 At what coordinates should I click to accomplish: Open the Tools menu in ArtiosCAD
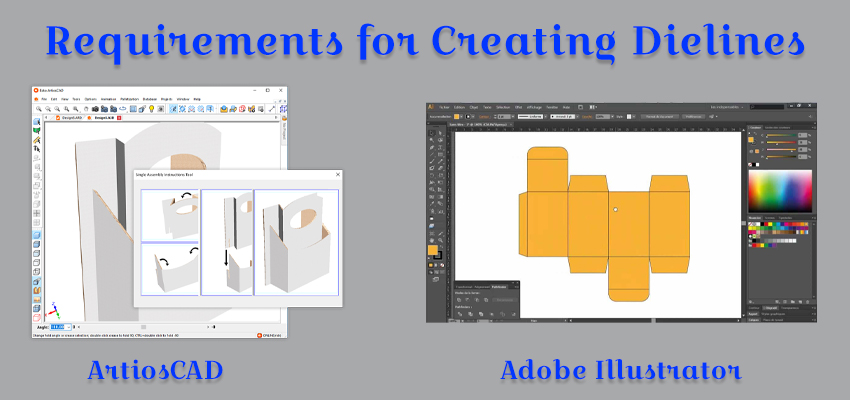point(76,99)
